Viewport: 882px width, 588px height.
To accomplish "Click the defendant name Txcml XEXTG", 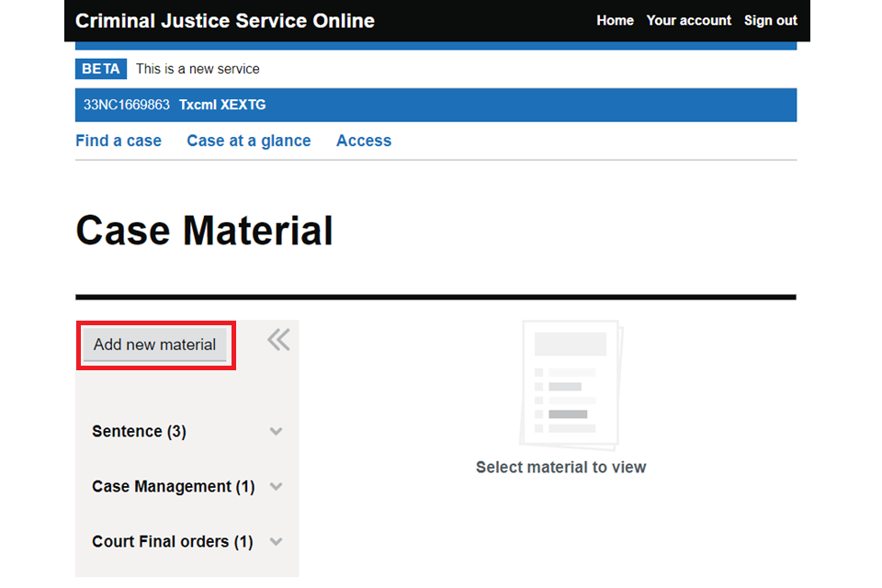I will 222,105.
